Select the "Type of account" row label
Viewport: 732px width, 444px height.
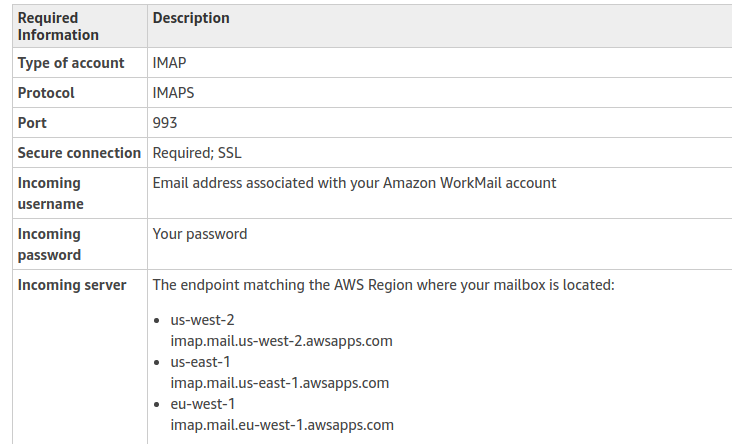point(71,62)
